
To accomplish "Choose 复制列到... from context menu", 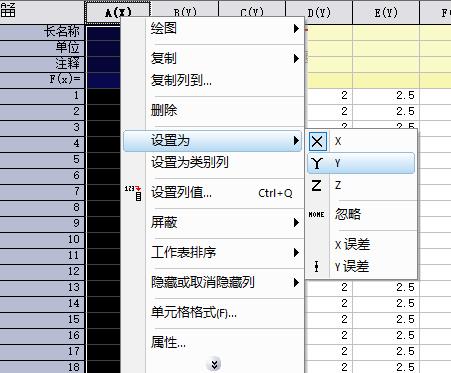I will click(x=213, y=80).
